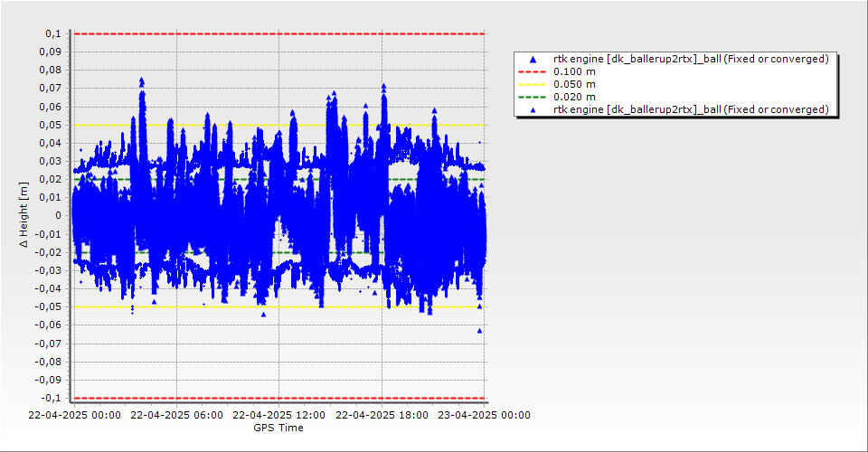The width and height of the screenshot is (868, 452).
Task: Click the 22-04-2025 00:00 axis label
Action: pos(75,415)
